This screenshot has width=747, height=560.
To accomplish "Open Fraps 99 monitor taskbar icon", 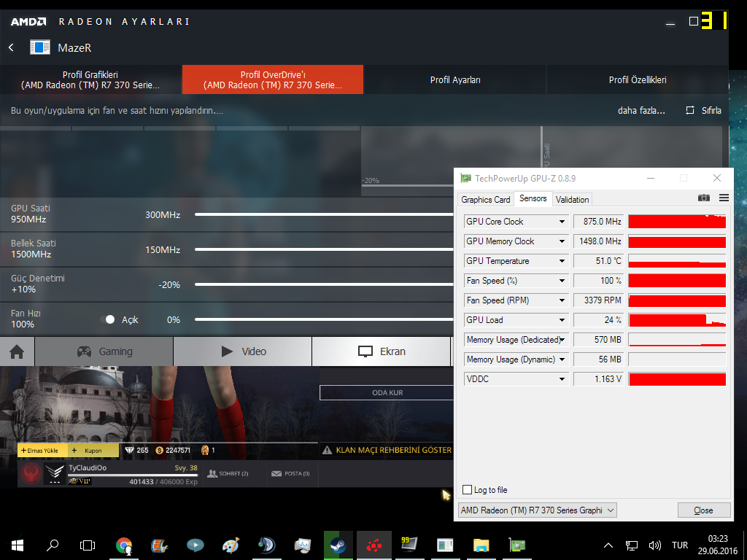I will pos(409,544).
